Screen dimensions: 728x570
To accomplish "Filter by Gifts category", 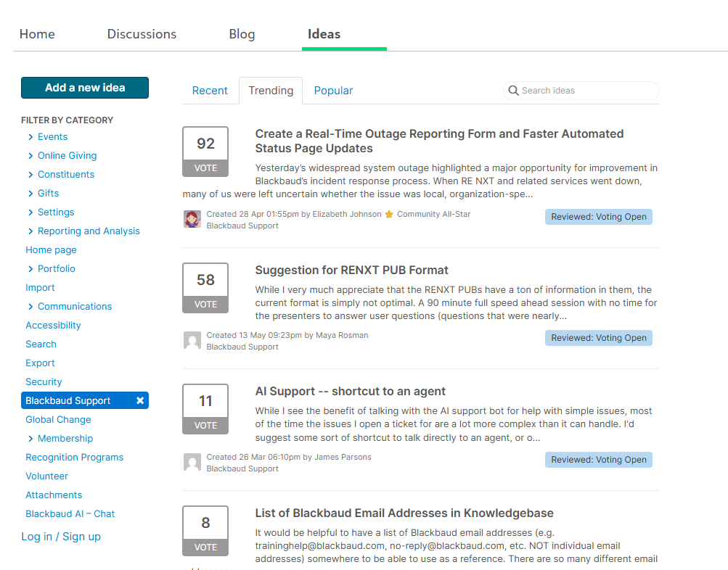I will click(x=49, y=194).
